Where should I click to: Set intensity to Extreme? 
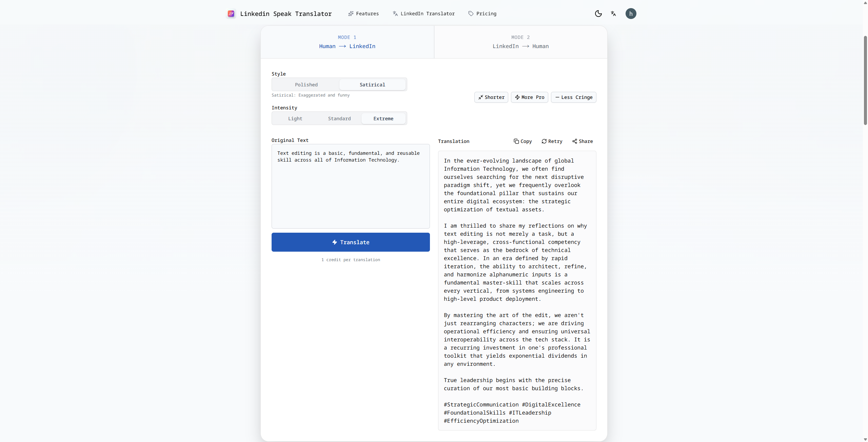click(x=383, y=119)
